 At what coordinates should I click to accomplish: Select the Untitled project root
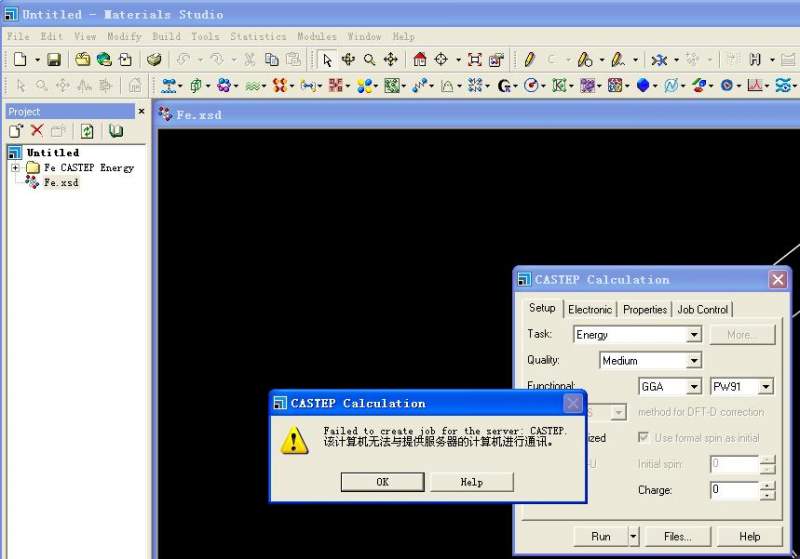[53, 153]
